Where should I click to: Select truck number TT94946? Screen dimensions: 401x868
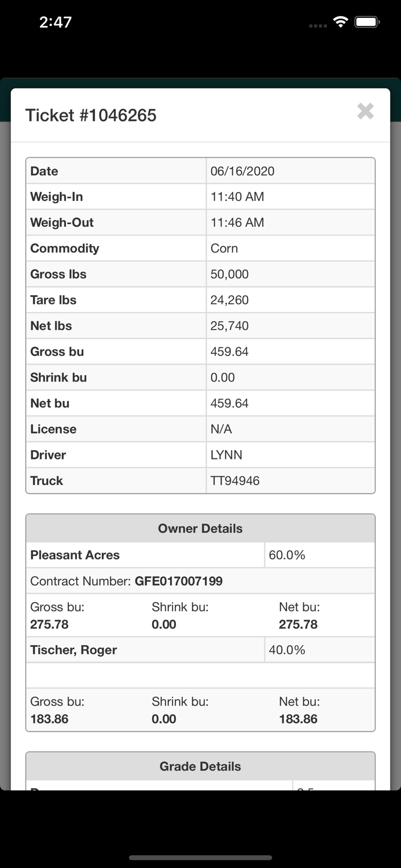(235, 481)
